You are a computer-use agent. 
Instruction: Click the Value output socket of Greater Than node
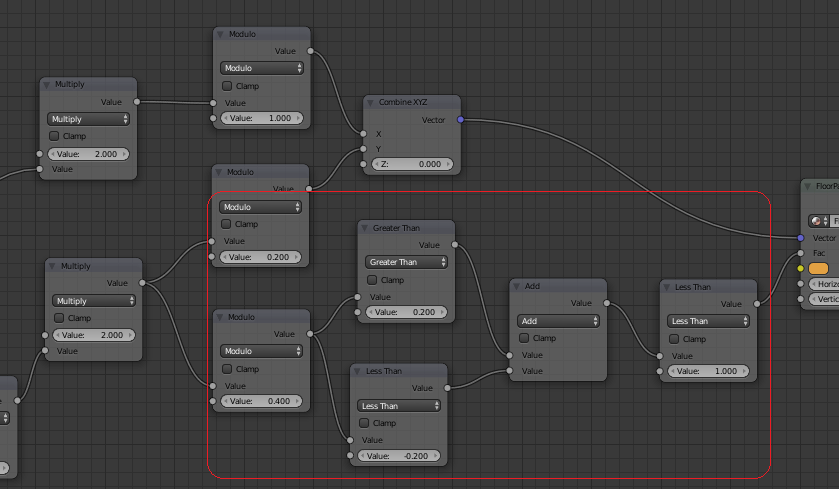click(x=455, y=244)
